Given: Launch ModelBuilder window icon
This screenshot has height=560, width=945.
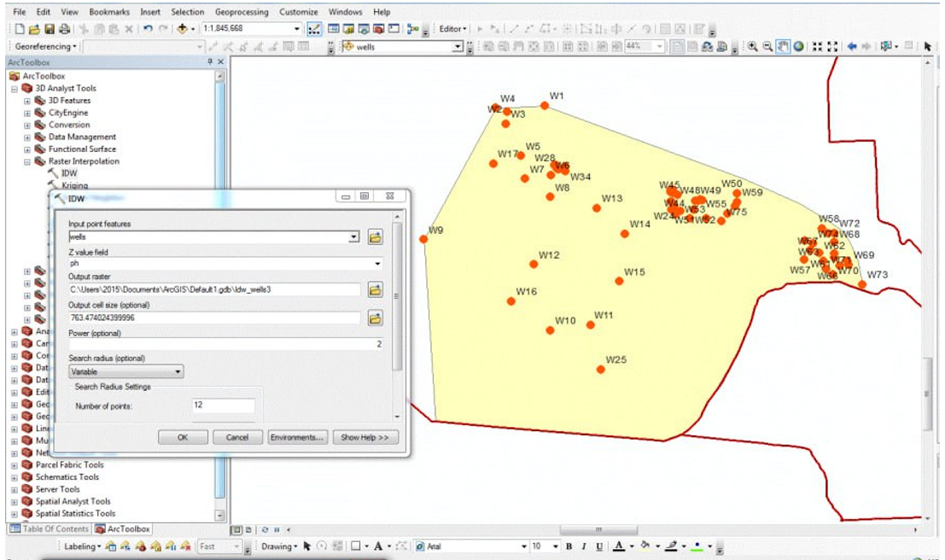Looking at the screenshot, I should (x=413, y=29).
